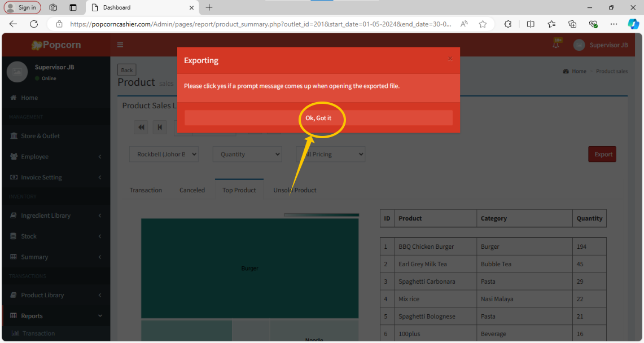644x343 pixels.
Task: Switch to the Unsold Product tab
Action: pyautogui.click(x=295, y=190)
